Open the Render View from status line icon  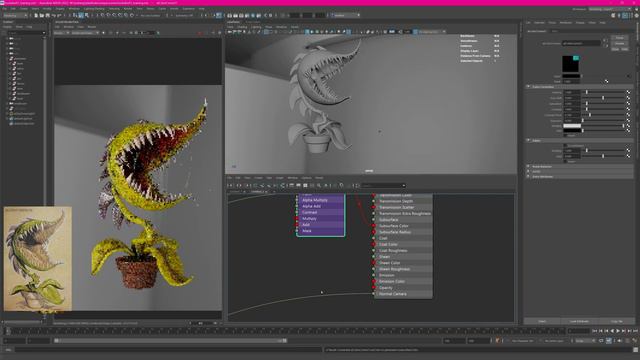tap(229, 16)
